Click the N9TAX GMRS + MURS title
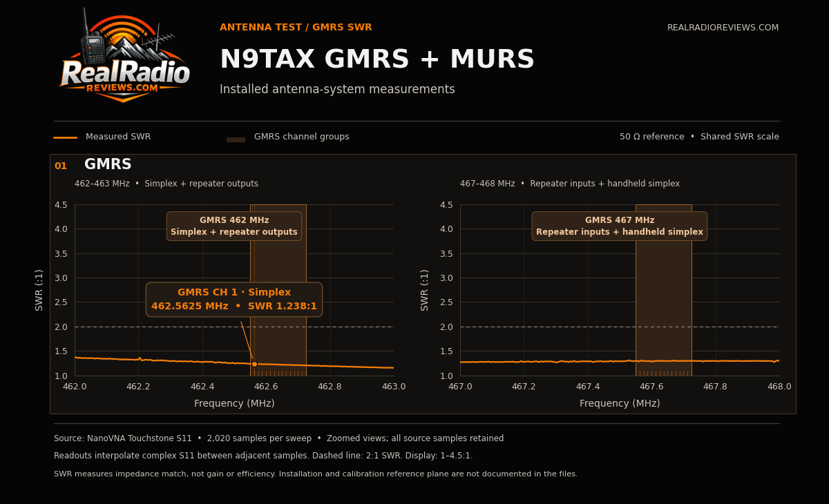Image resolution: width=829 pixels, height=504 pixels. [x=377, y=60]
